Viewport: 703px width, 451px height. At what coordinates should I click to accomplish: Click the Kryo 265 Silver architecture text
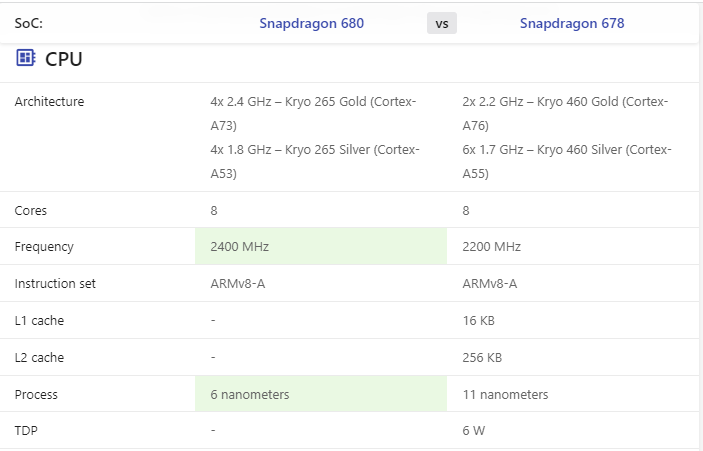tap(315, 162)
